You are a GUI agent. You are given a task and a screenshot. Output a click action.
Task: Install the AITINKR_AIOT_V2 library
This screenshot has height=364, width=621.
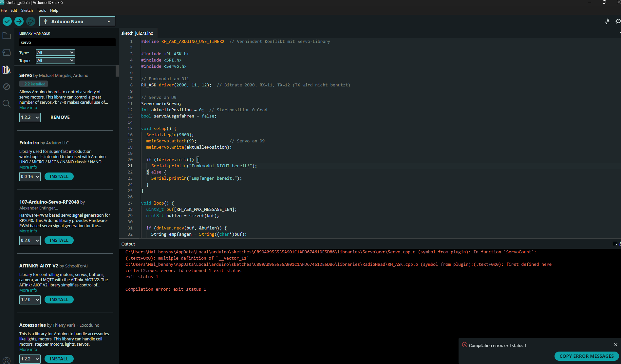(x=59, y=300)
